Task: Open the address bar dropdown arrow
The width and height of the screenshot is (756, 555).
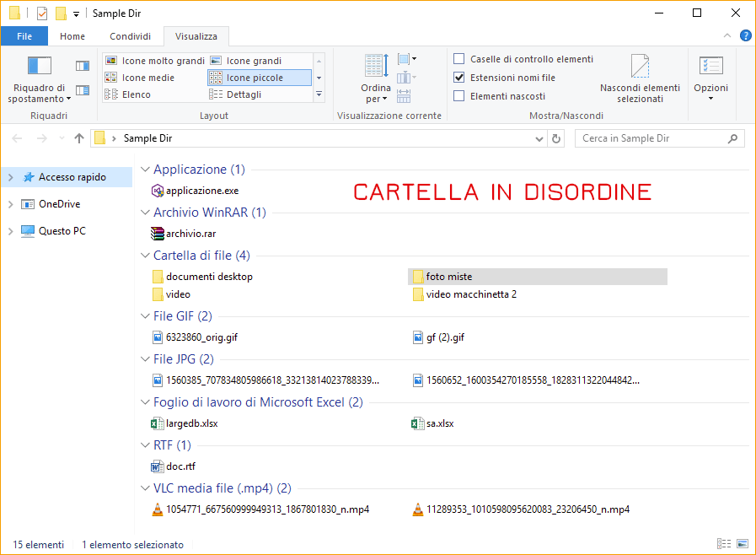Action: [540, 137]
